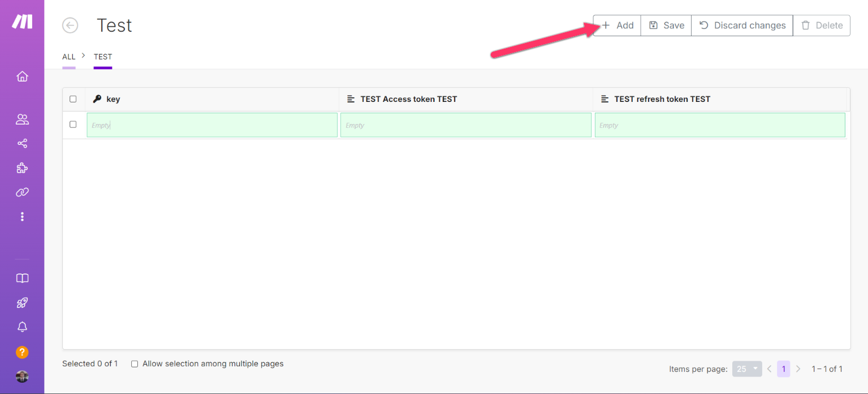
Task: Click the text icon beside TEST refresh token TEST
Action: (604, 99)
